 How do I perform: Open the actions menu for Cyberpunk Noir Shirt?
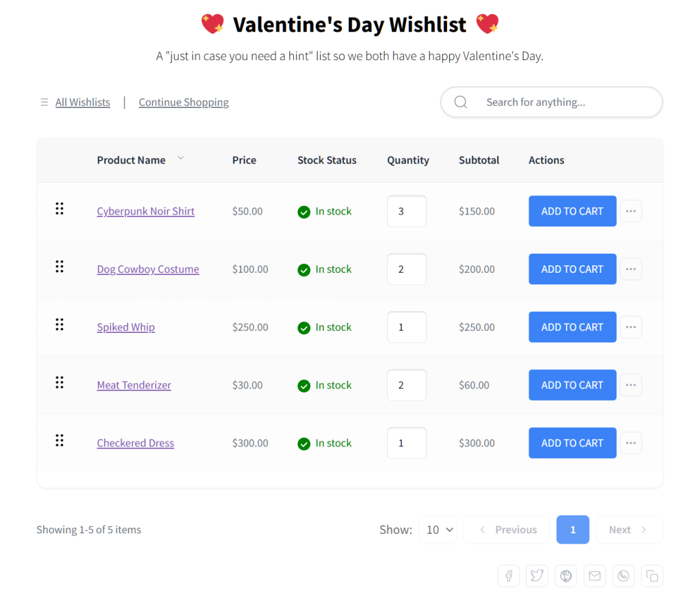[630, 211]
